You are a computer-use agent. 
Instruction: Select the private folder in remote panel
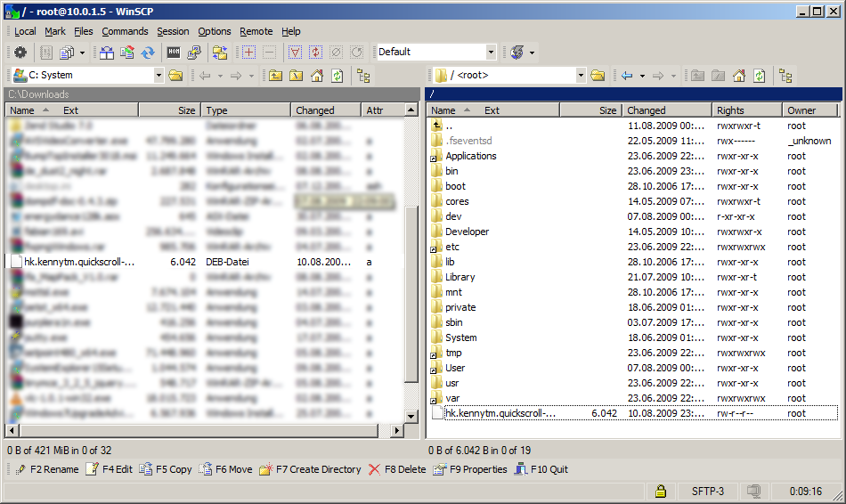pyautogui.click(x=460, y=307)
